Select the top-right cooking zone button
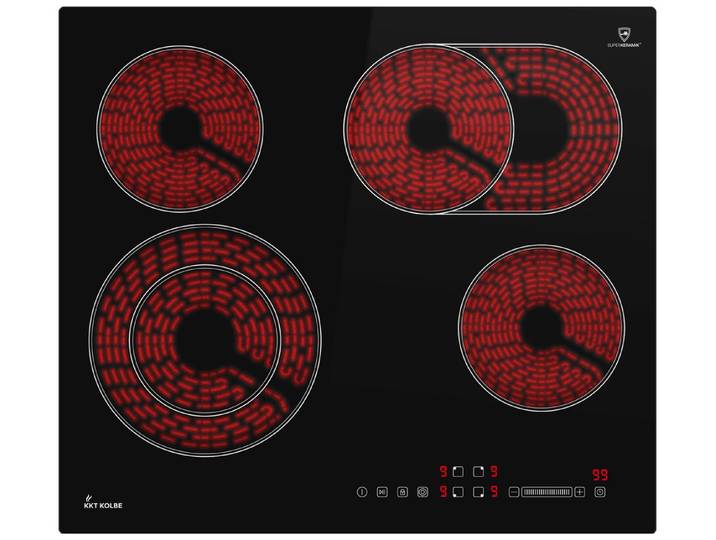The width and height of the screenshot is (716, 540). 478,472
